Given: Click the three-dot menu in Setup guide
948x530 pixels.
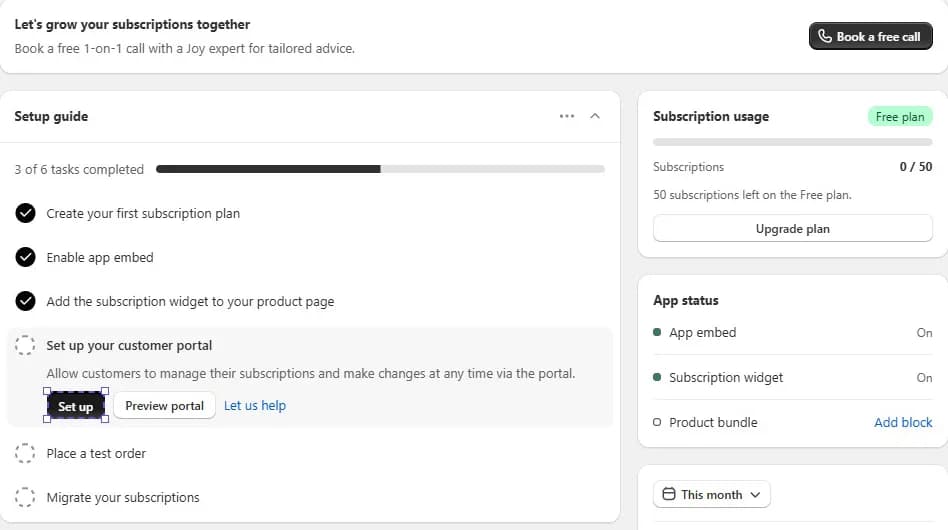Looking at the screenshot, I should point(567,116).
